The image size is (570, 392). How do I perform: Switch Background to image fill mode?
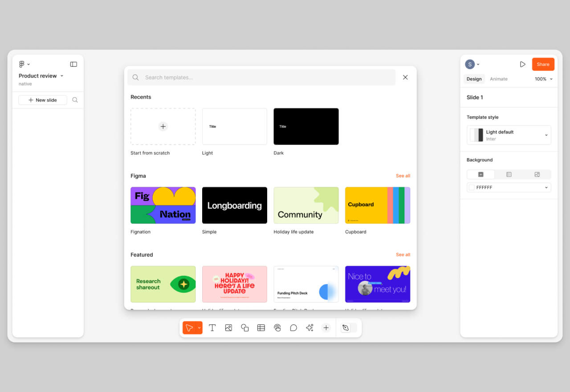[x=537, y=174]
